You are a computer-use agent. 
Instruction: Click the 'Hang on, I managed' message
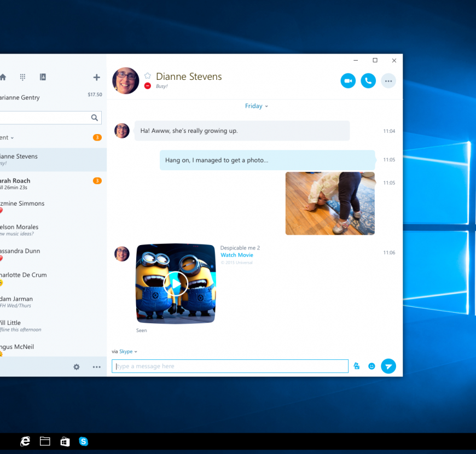[268, 160]
